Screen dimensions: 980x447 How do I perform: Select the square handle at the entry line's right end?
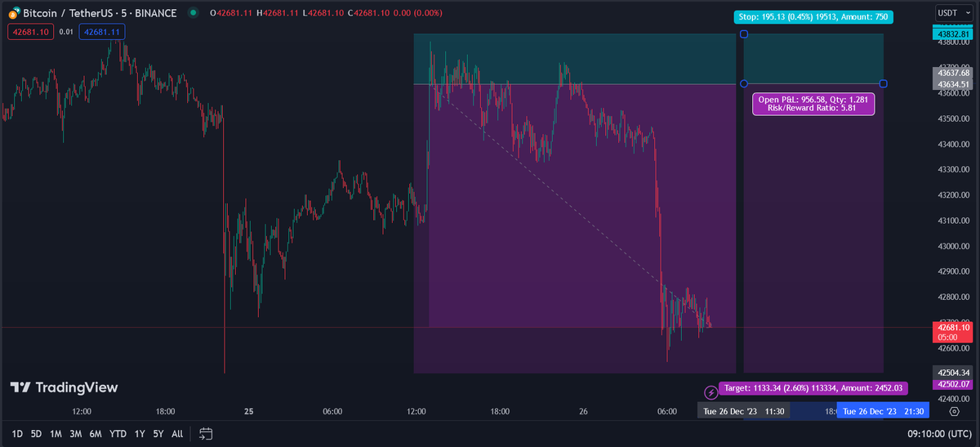pyautogui.click(x=884, y=84)
